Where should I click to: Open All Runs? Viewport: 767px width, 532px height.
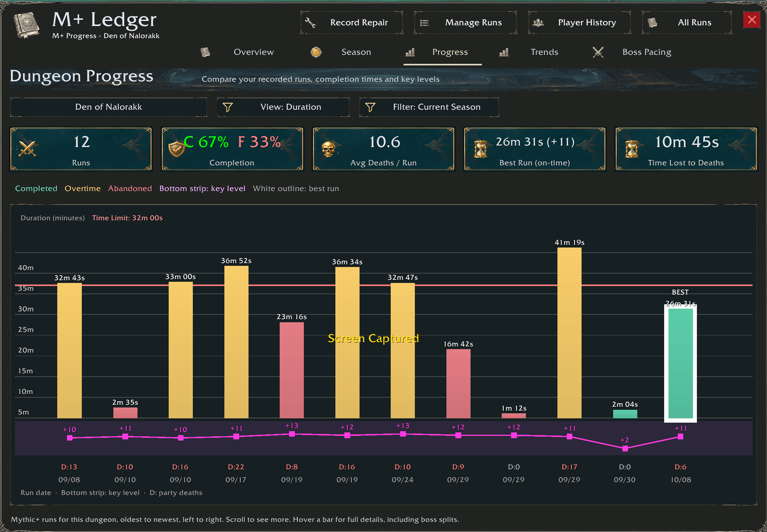click(687, 23)
